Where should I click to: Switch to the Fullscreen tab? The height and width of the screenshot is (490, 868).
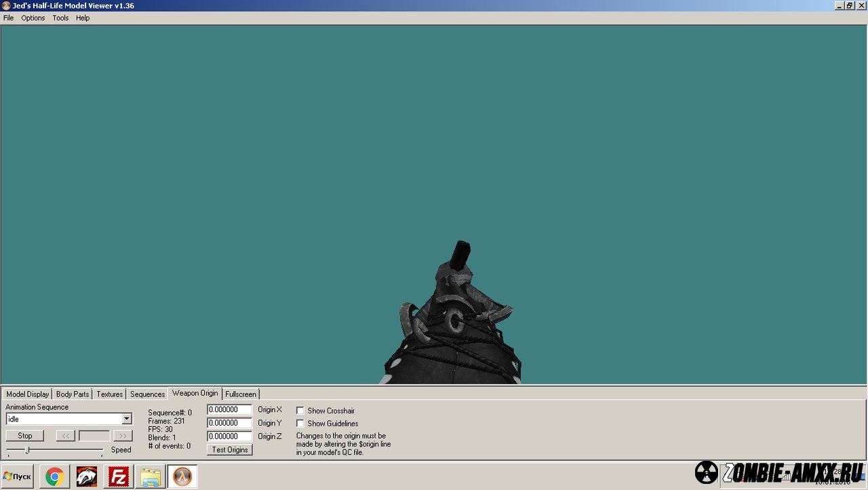click(x=241, y=394)
